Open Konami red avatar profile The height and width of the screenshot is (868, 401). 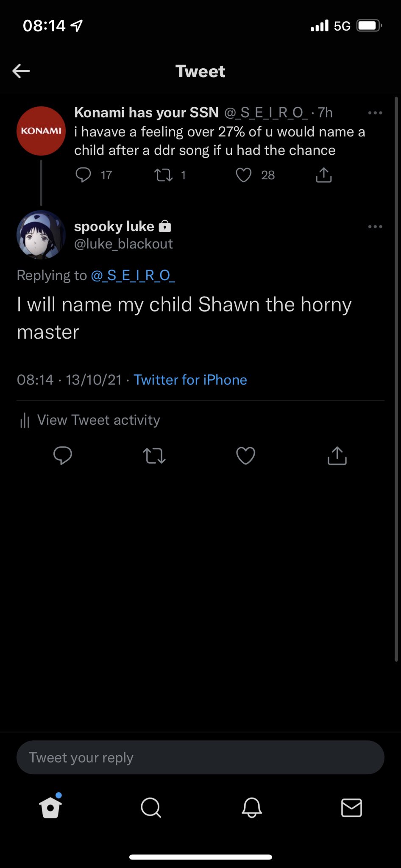41,131
